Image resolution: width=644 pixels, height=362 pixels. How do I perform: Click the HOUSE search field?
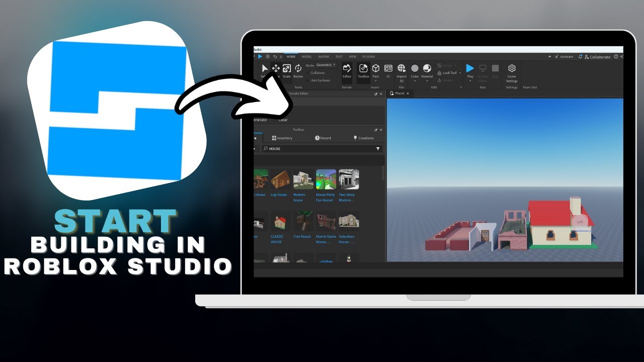click(322, 149)
